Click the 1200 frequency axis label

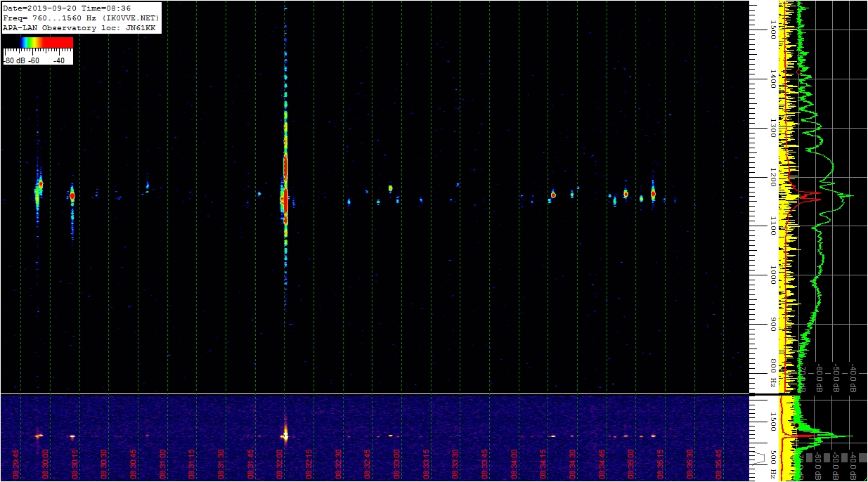[x=773, y=176]
